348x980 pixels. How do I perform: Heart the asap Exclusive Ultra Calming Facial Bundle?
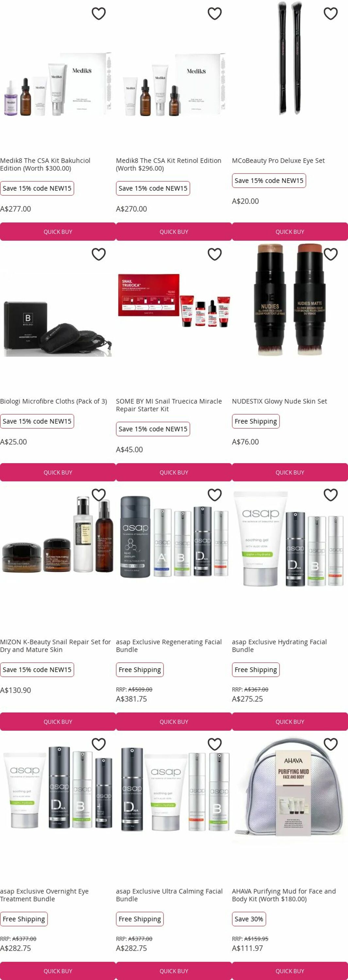pos(215,744)
